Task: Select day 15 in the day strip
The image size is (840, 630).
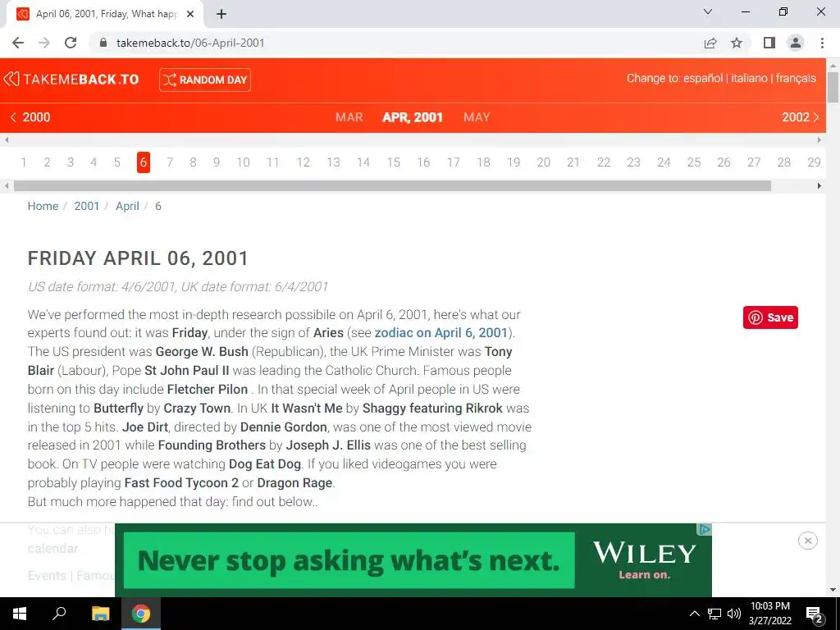Action: 394,162
